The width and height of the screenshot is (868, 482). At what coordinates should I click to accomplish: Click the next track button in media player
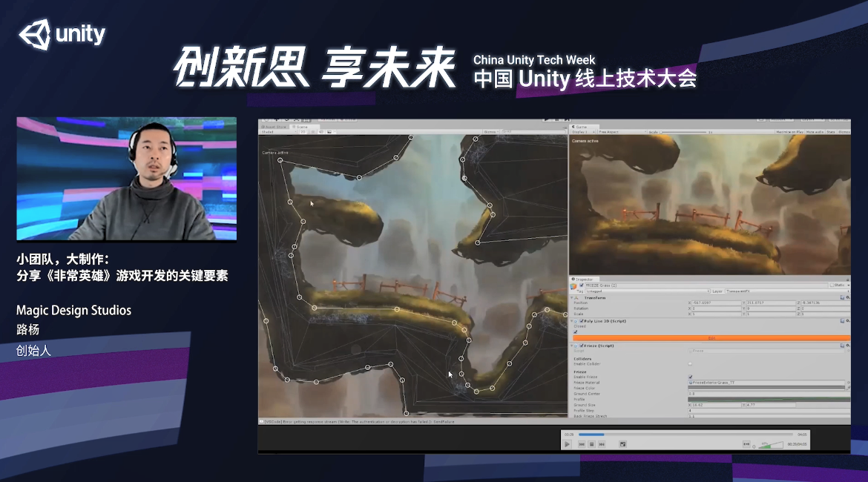tap(602, 444)
